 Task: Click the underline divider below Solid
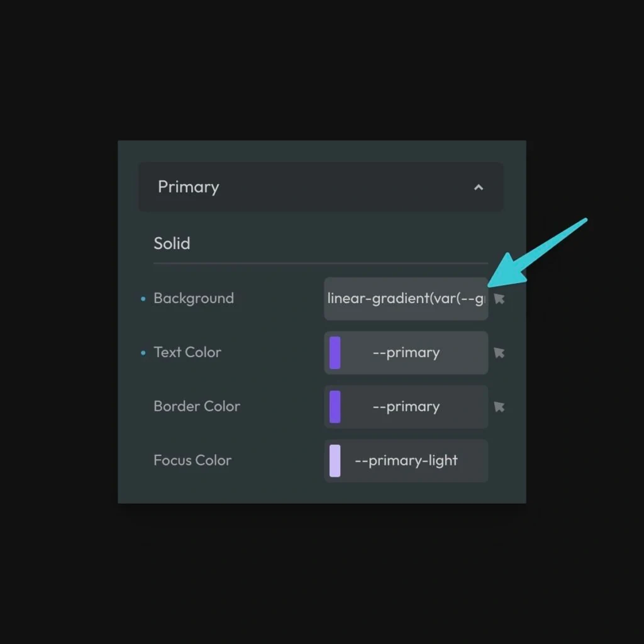coord(321,263)
